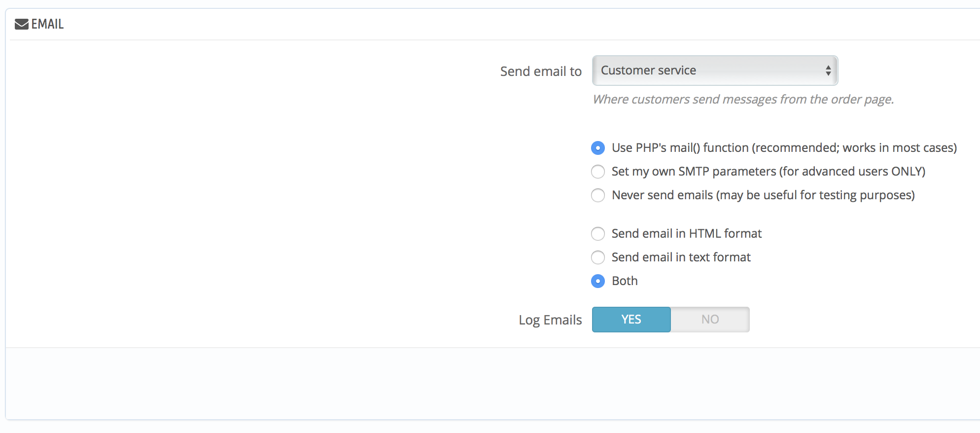Select the Send email in HTML format radio button
Viewport: 980px width, 433px height.
(x=598, y=234)
